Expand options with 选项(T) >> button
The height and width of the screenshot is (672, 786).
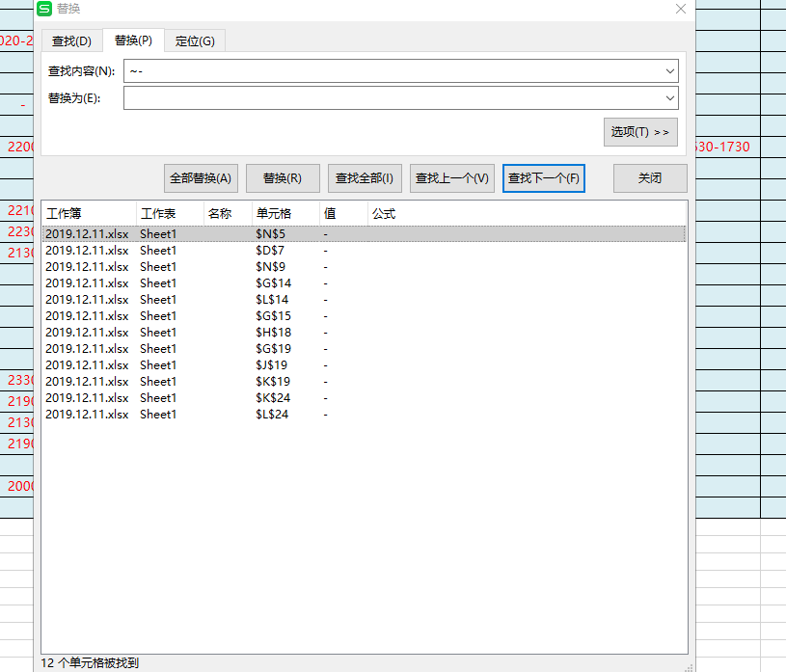point(640,132)
